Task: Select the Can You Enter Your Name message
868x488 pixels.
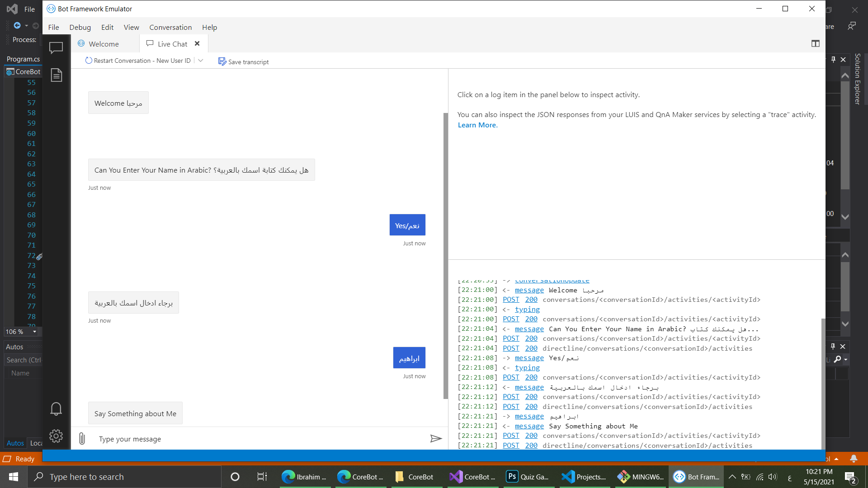Action: click(201, 170)
